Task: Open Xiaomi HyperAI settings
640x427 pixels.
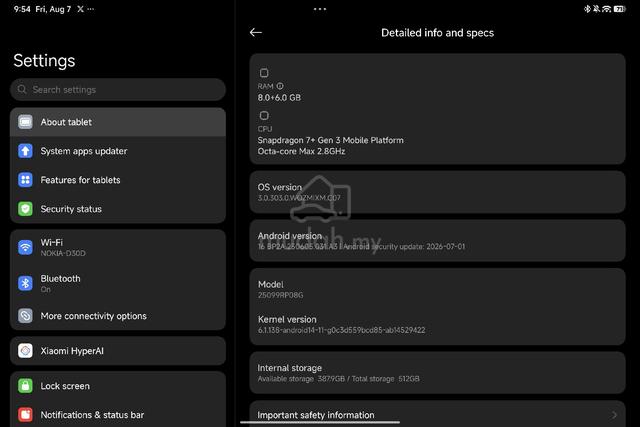Action: point(118,351)
